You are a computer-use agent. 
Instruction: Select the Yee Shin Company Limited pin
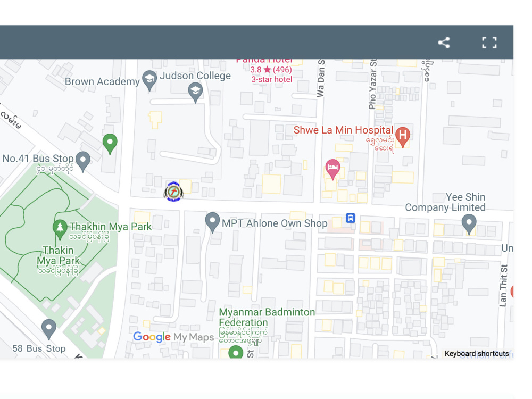click(469, 225)
